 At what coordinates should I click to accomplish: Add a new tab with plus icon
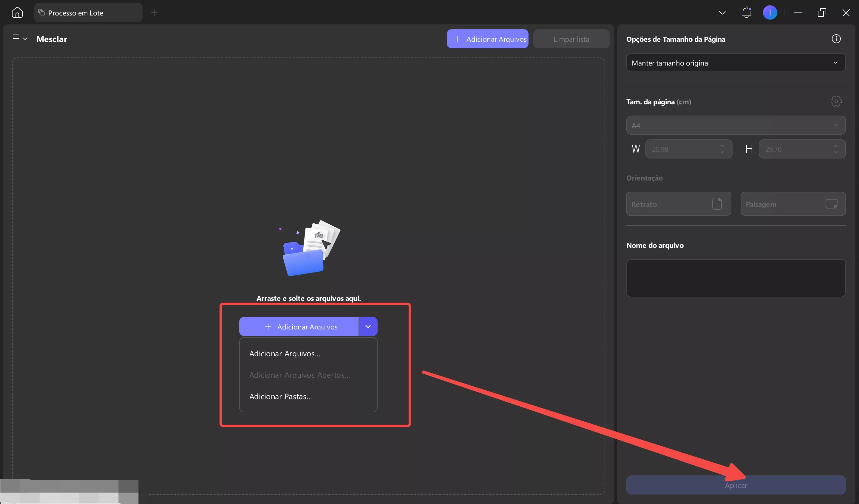[155, 13]
